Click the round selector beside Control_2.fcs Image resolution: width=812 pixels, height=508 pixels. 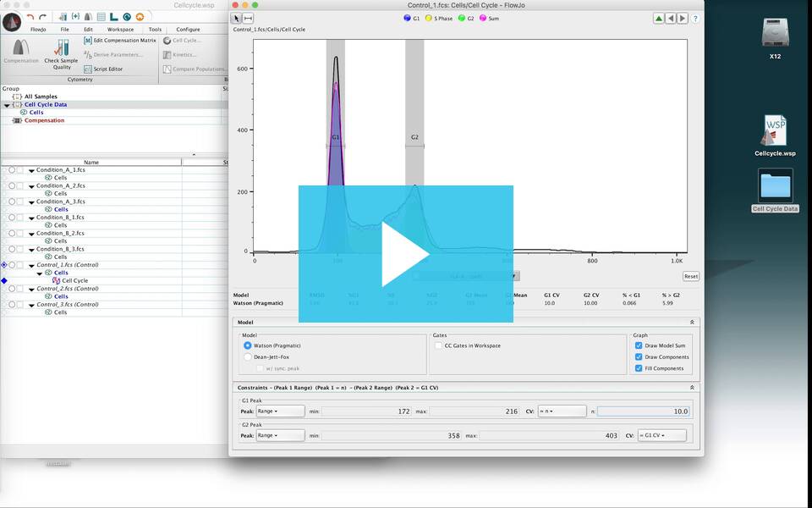pyautogui.click(x=11, y=289)
